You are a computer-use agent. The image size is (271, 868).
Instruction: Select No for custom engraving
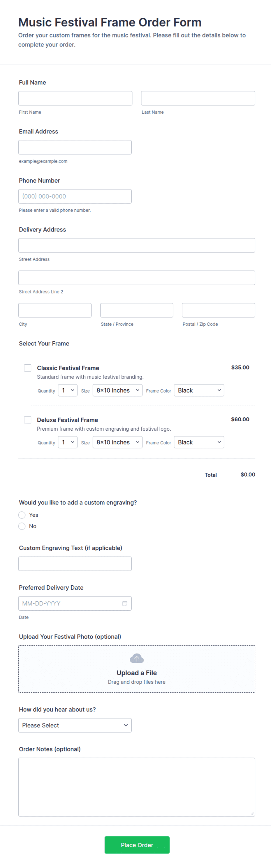(22, 526)
